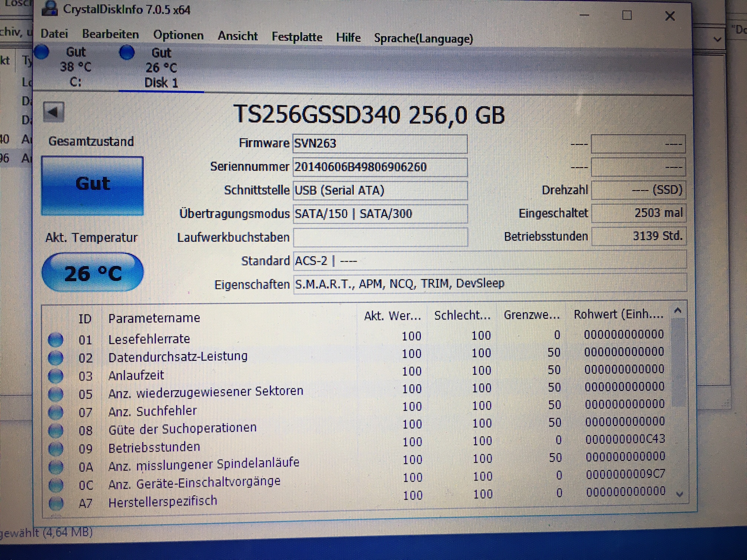The width and height of the screenshot is (747, 560).
Task: Go to previous disk with the left arrow
Action: click(x=54, y=111)
